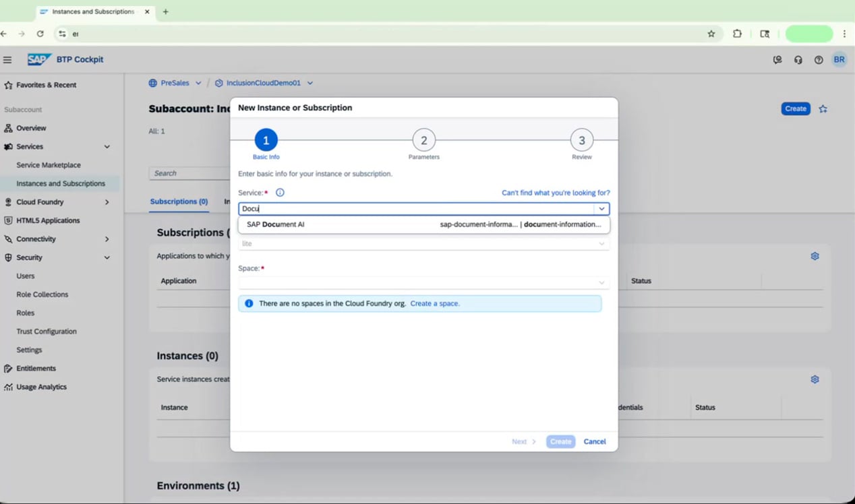The image size is (855, 504).
Task: Click the favorite star next to Create
Action: coord(823,108)
